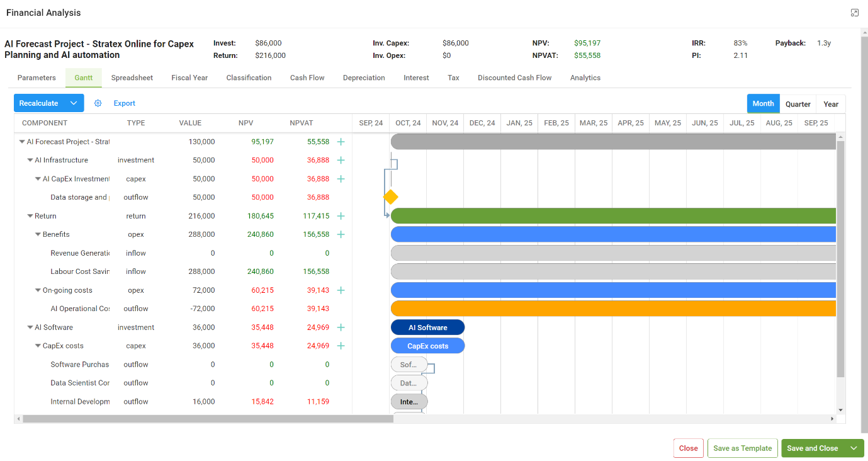Image resolution: width=868 pixels, height=461 pixels.
Task: Collapse AI Infrastructure tree node
Action: (x=30, y=160)
